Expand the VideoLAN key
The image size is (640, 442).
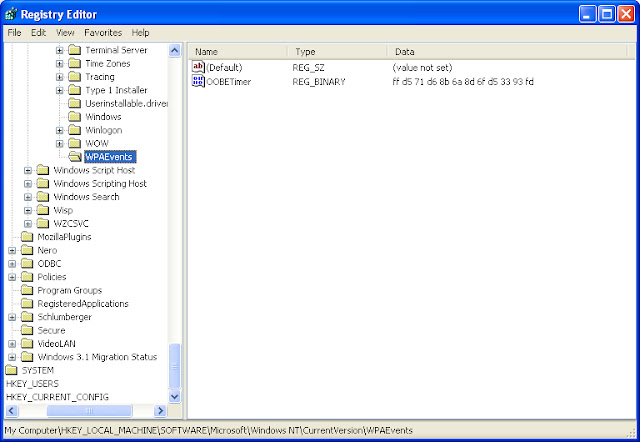point(12,344)
